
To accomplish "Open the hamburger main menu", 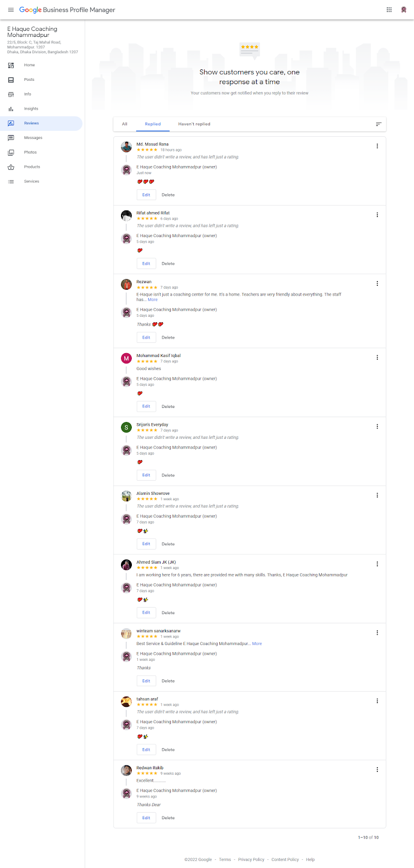I will [11, 10].
